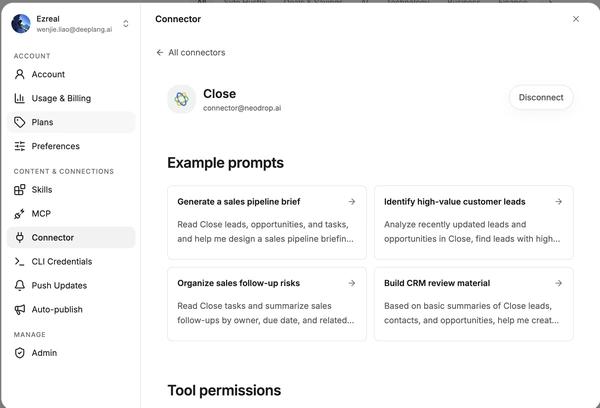Image resolution: width=600 pixels, height=408 pixels.
Task: Click the Ezreal user name
Action: pyautogui.click(x=48, y=19)
